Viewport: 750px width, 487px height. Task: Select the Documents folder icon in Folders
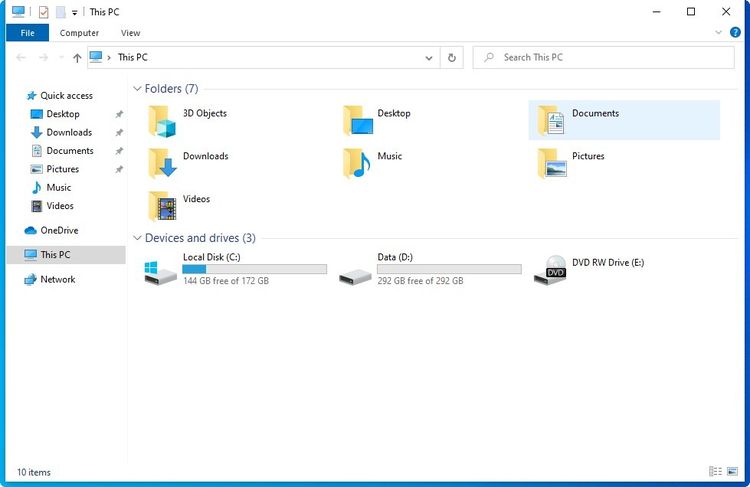tap(551, 121)
